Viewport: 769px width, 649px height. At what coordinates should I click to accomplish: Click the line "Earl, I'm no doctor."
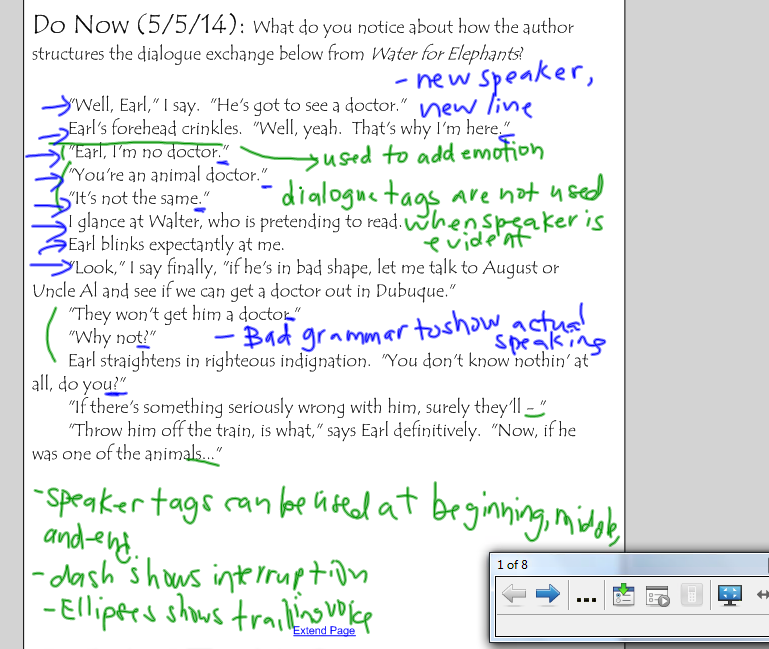[149, 152]
